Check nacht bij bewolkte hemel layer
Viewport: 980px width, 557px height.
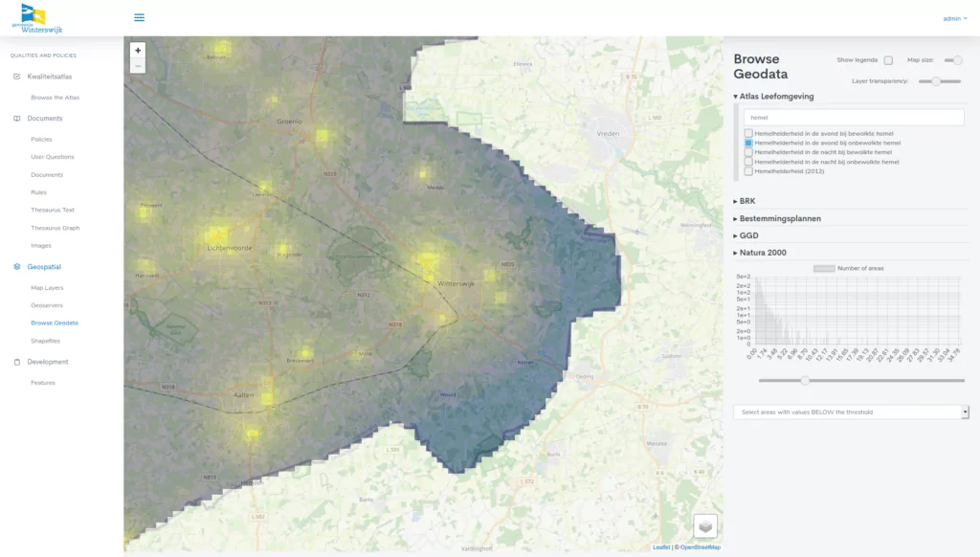(x=748, y=152)
